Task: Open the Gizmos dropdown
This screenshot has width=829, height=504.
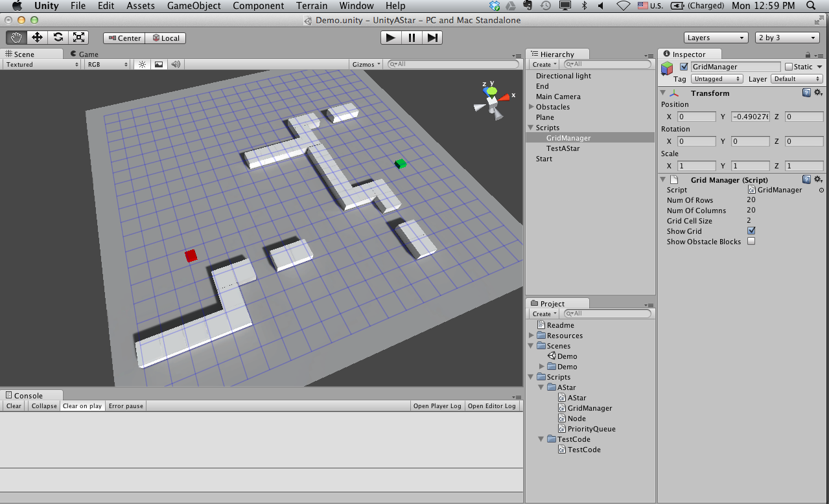Action: pyautogui.click(x=367, y=64)
